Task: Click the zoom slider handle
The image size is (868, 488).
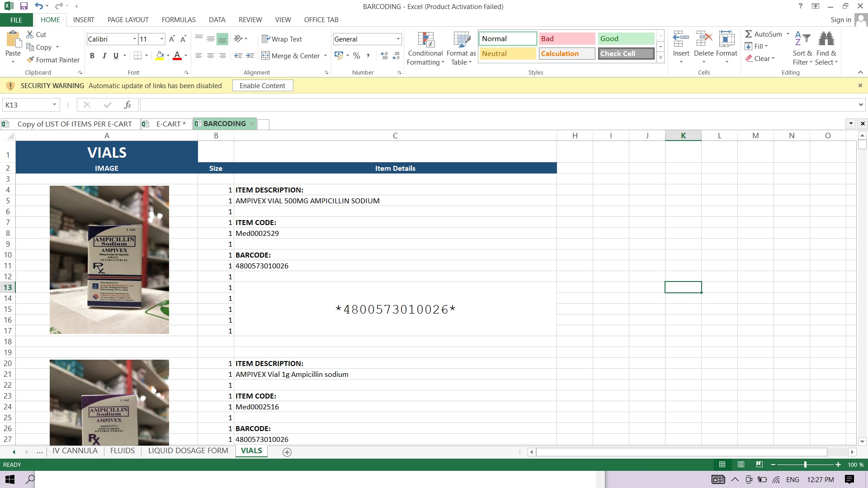Action: 805,465
